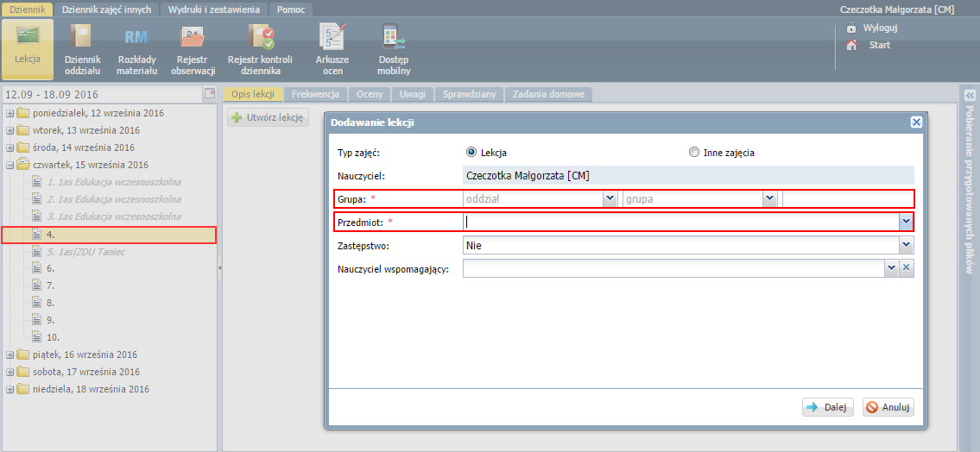
Task: Click the Anuluj button
Action: tap(888, 407)
